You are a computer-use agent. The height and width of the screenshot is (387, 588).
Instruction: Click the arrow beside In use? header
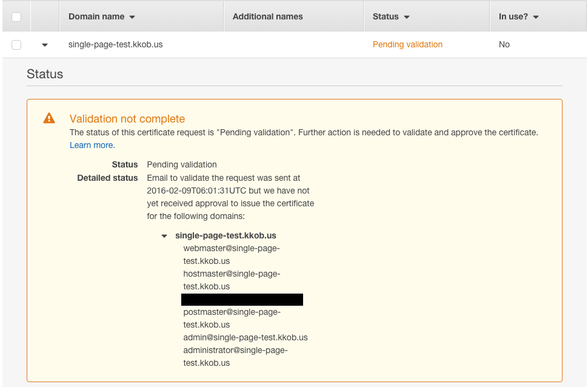pyautogui.click(x=536, y=17)
